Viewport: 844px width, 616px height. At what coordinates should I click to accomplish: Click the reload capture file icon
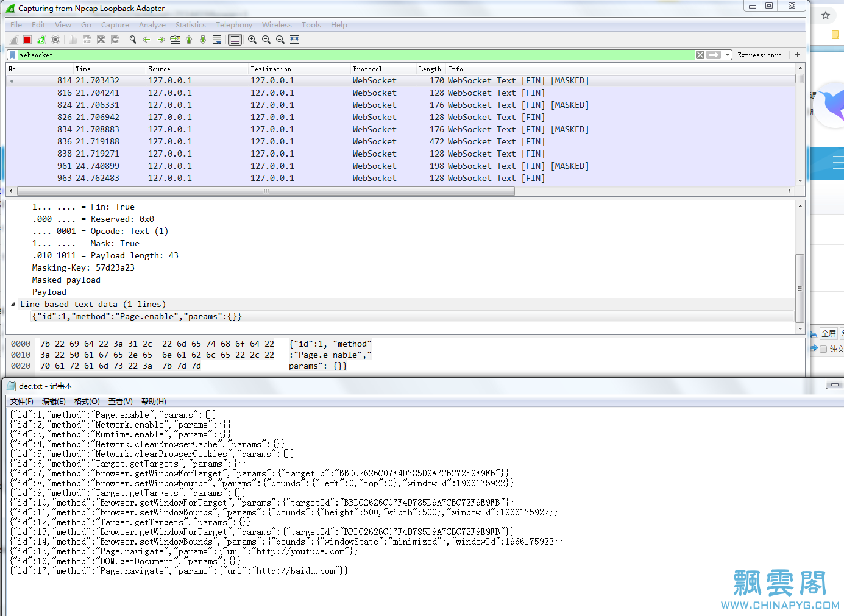tap(115, 40)
